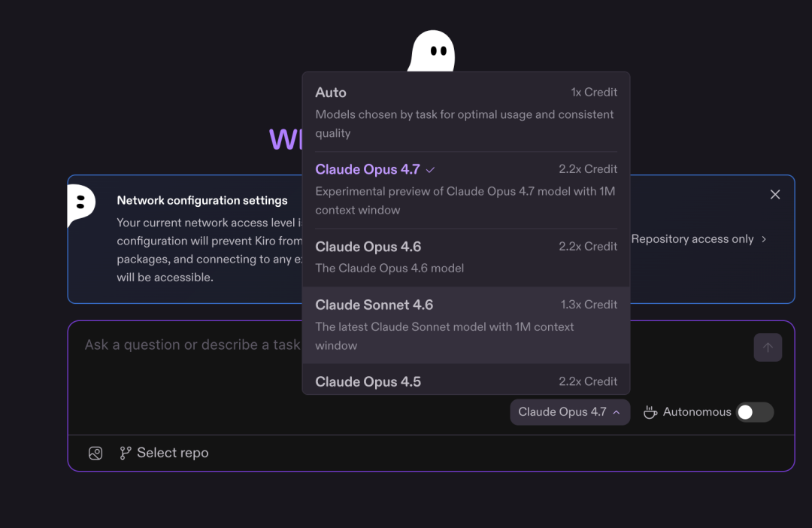Click "Models chosen by task" description text
The image size is (812, 528).
point(465,124)
